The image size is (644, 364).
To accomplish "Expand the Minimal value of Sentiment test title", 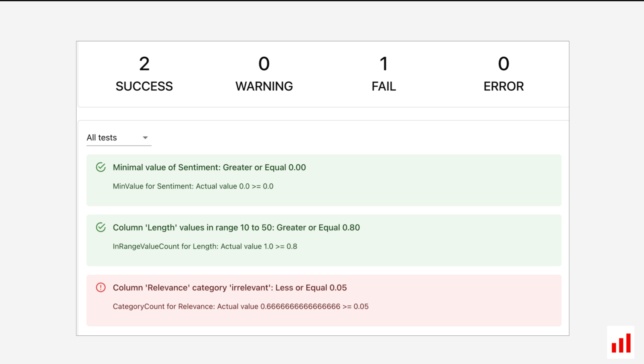I will coord(209,167).
